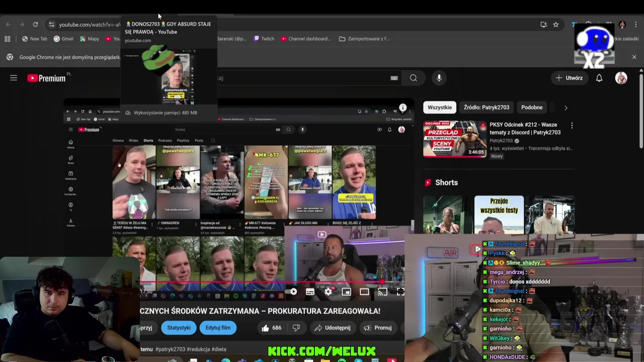644x362 pixels.
Task: Open the Utwórz create menu
Action: 569,78
